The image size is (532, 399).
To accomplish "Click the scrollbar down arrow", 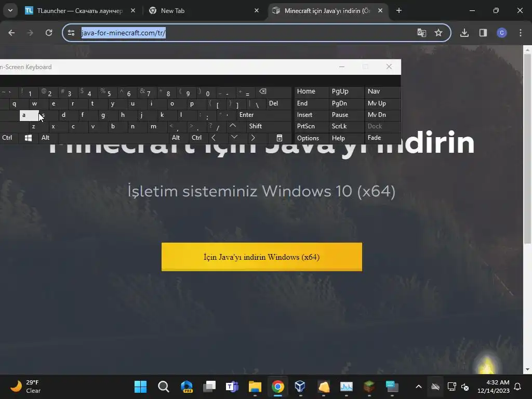I will (x=527, y=369).
